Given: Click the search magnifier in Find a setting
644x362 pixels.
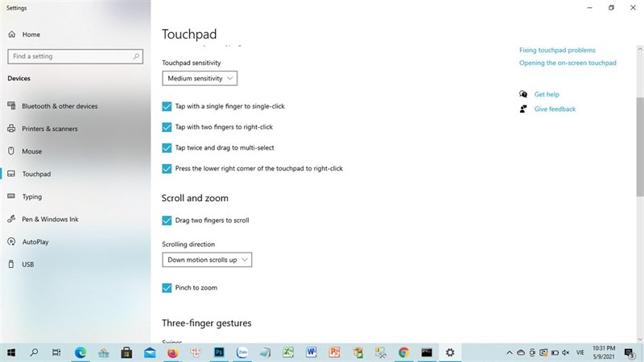Looking at the screenshot, I should 136,56.
